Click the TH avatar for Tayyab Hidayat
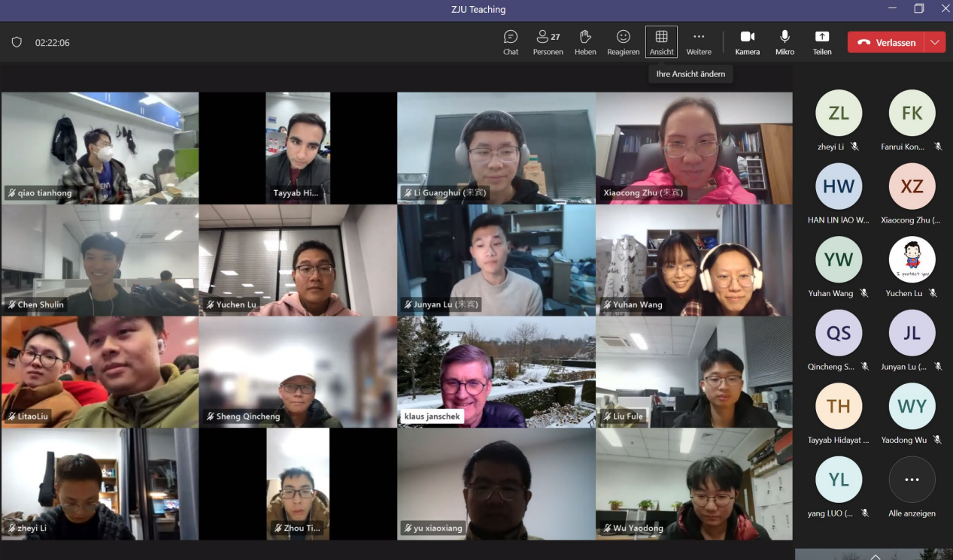Image resolution: width=953 pixels, height=560 pixels. [x=838, y=407]
